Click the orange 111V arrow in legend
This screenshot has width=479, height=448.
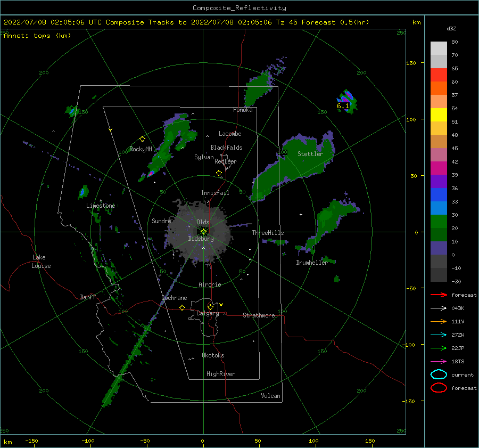(x=439, y=321)
